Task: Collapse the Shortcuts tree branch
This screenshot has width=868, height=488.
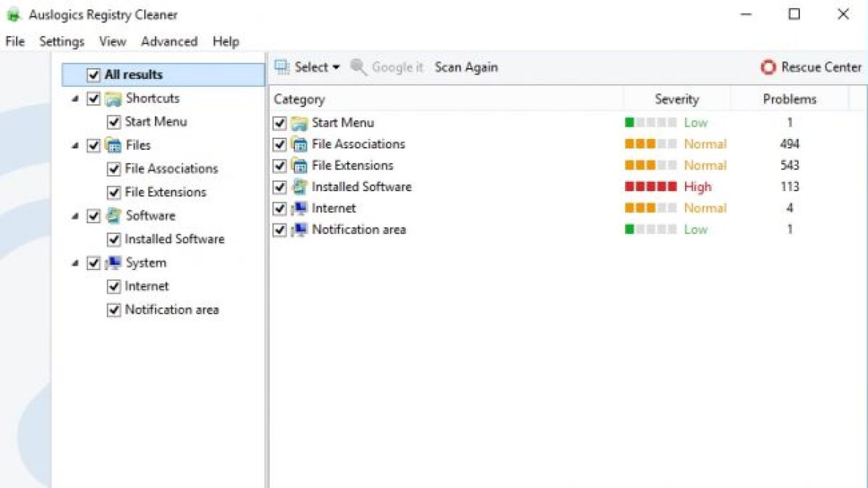Action: pyautogui.click(x=75, y=98)
